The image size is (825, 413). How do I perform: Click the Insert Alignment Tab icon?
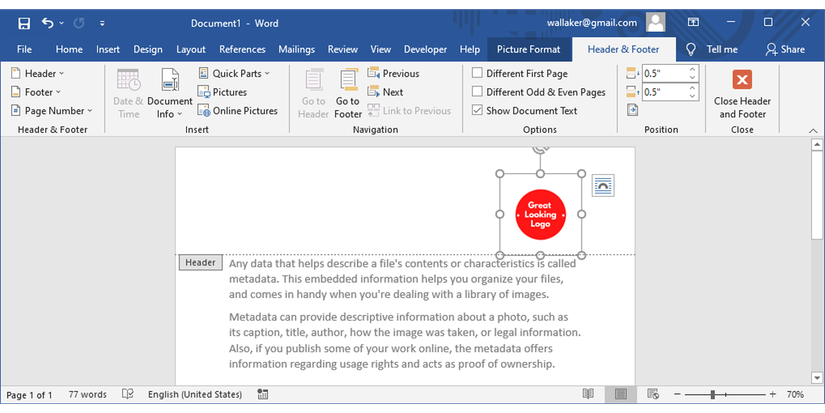(x=632, y=111)
